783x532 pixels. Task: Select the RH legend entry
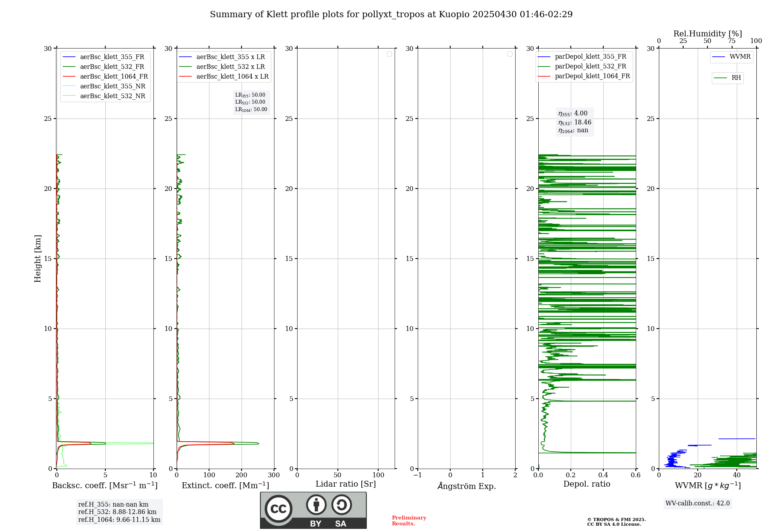pyautogui.click(x=727, y=78)
